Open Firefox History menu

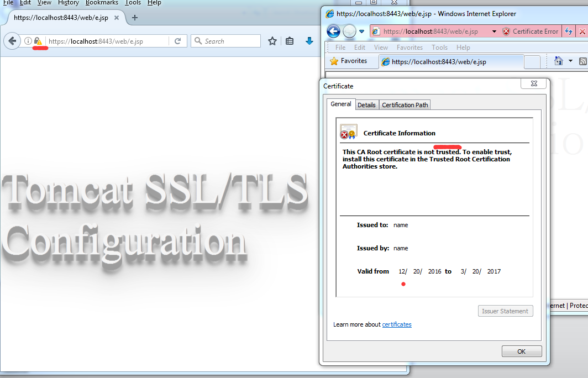pos(69,3)
